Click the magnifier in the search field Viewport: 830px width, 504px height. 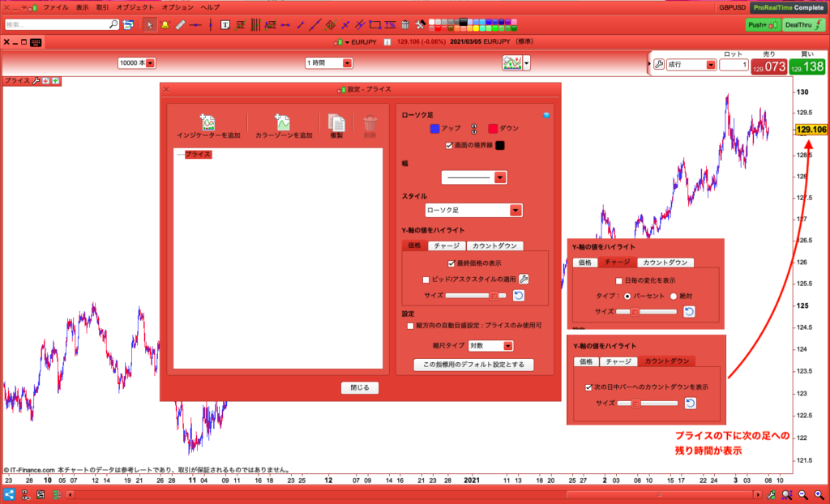113,24
